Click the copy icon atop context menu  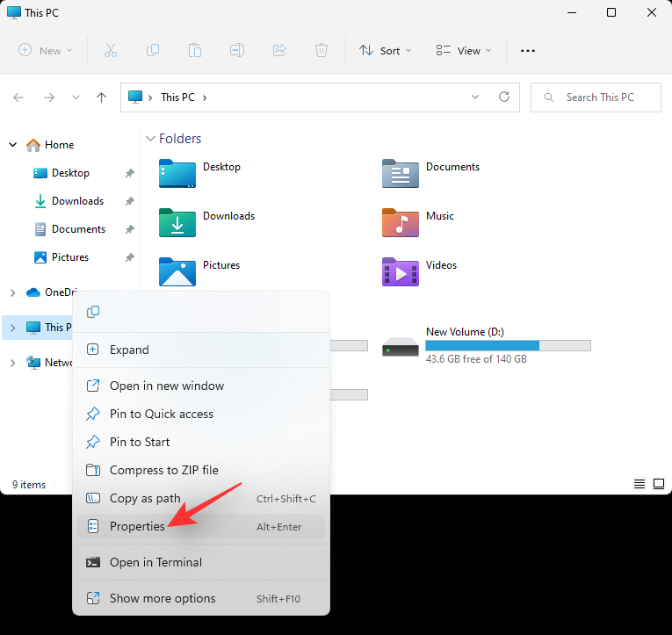pos(93,312)
